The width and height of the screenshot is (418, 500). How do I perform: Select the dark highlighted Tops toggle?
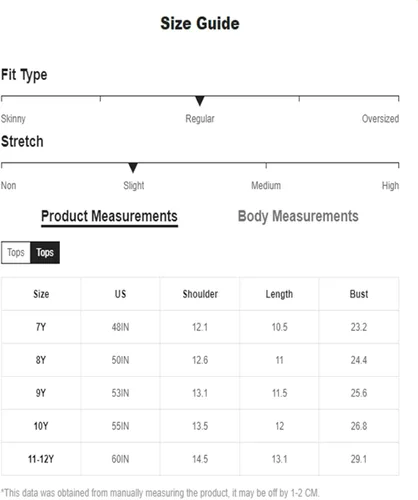[45, 252]
